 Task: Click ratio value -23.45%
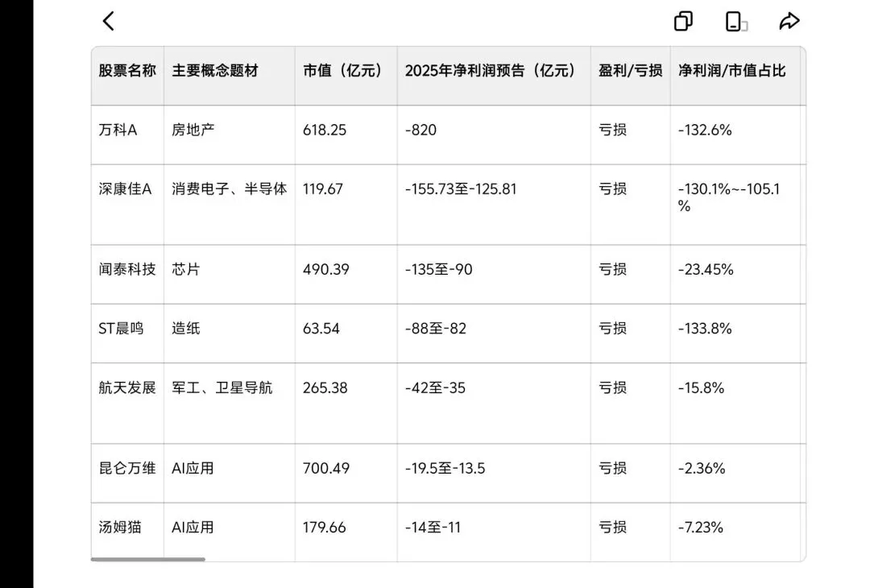[706, 270]
